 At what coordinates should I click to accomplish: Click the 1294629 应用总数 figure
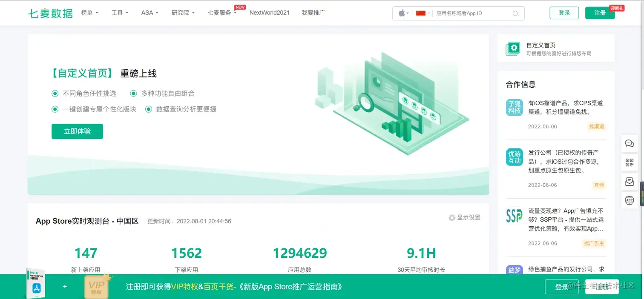pos(300,253)
